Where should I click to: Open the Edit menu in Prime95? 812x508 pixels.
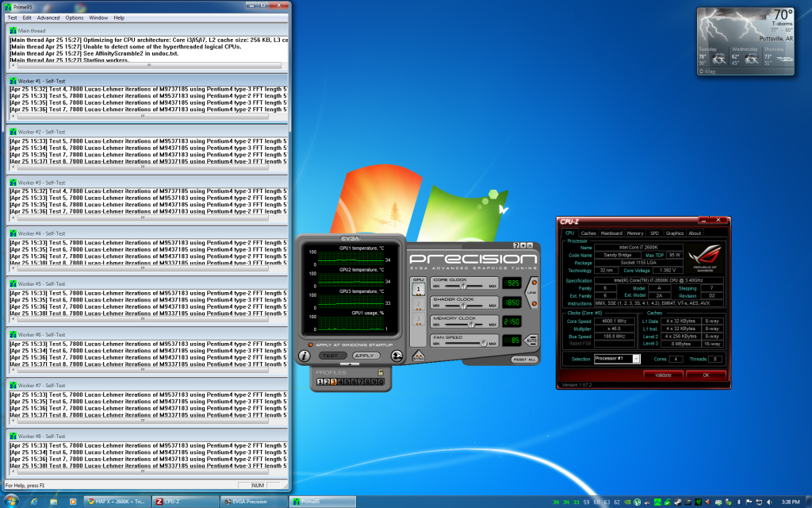pyautogui.click(x=27, y=17)
